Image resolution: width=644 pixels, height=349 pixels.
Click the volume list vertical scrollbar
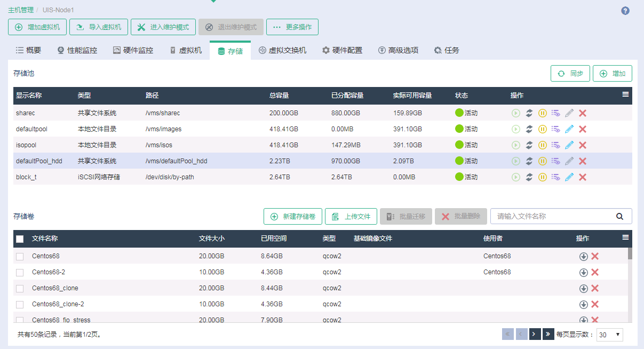[630, 253]
